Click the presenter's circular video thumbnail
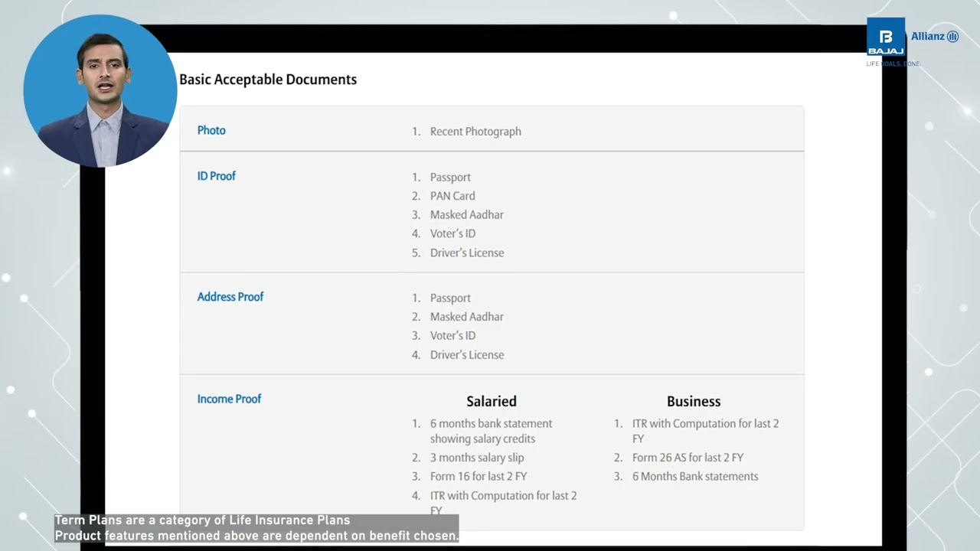 pyautogui.click(x=100, y=90)
